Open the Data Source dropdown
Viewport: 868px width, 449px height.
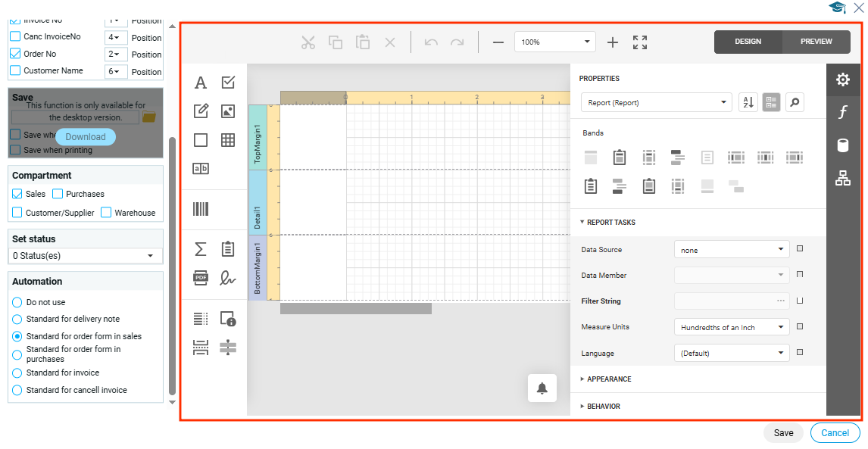tap(732, 250)
